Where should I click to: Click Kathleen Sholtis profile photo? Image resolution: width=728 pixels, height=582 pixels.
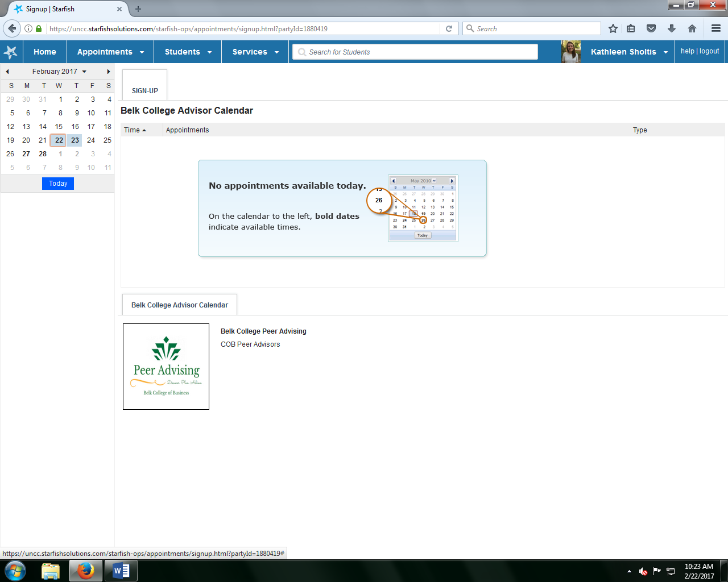coord(571,52)
